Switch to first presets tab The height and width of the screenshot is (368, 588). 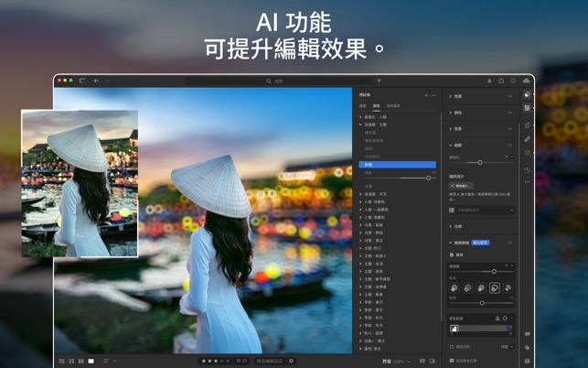pos(363,106)
